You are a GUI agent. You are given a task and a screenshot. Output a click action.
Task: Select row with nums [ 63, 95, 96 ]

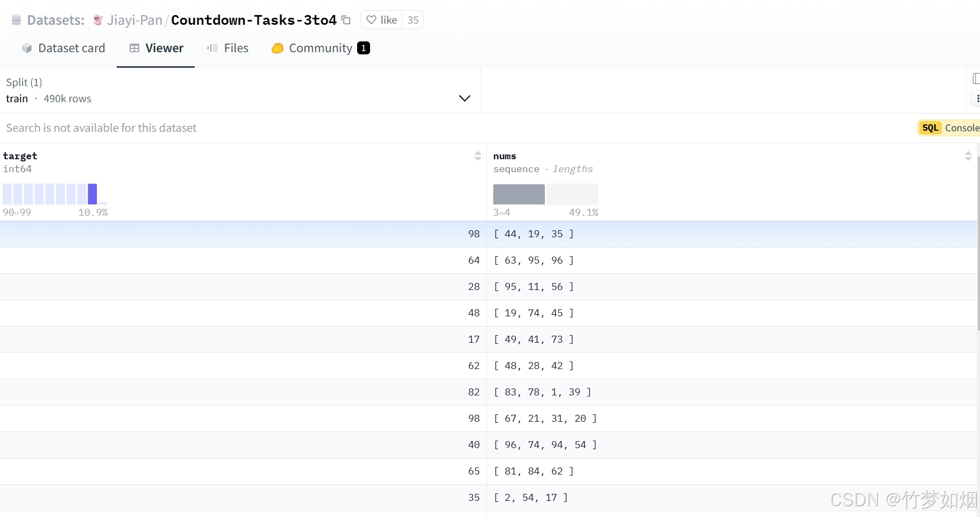(488, 260)
